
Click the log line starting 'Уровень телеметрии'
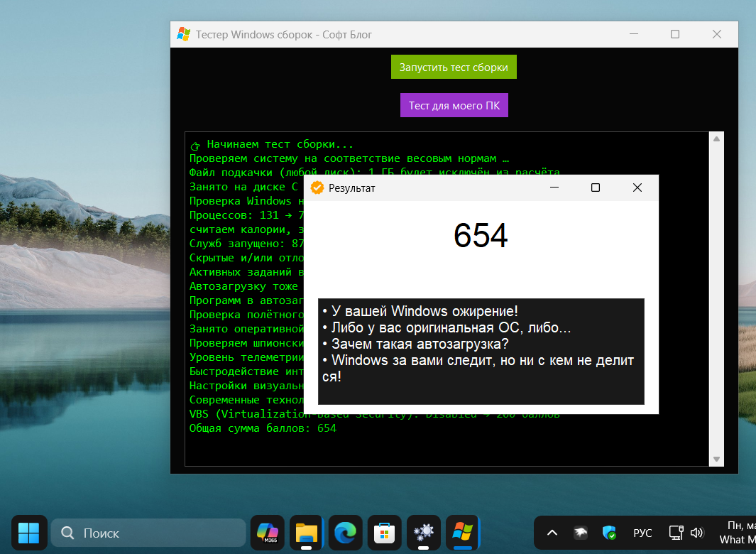pos(246,357)
